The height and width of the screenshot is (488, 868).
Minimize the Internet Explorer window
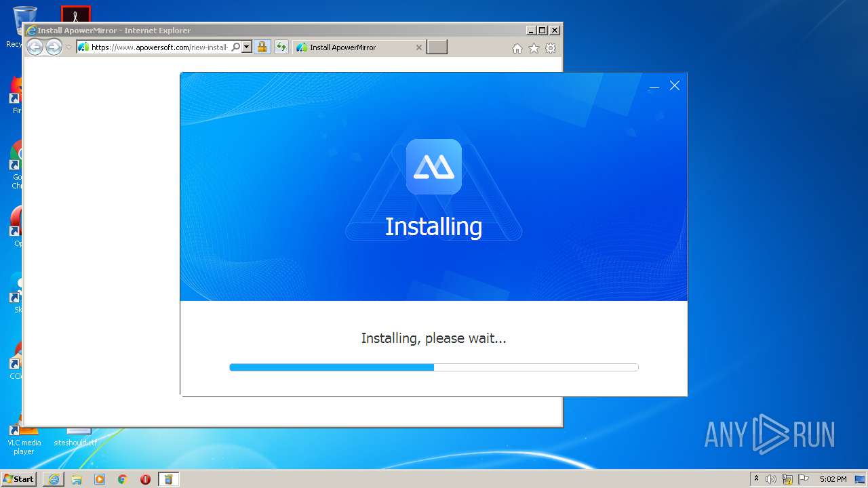coord(531,30)
